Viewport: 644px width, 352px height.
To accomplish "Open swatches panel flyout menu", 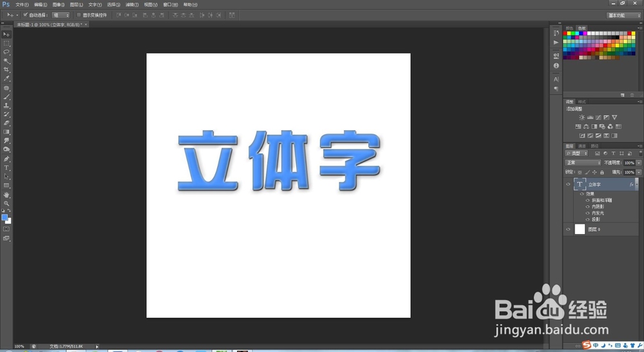I will pos(640,28).
